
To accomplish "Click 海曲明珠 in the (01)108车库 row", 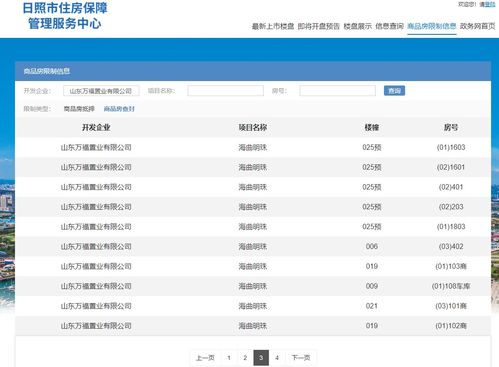I will (x=253, y=286).
